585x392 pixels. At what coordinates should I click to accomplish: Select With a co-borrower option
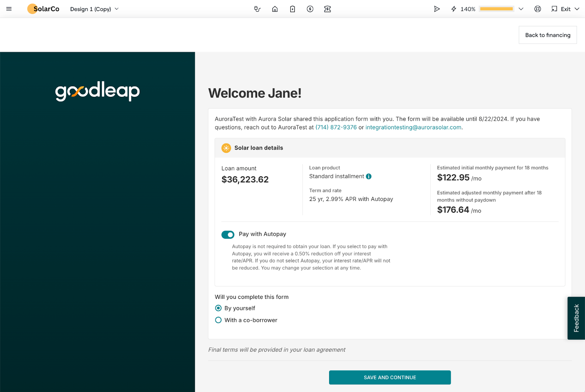(218, 320)
